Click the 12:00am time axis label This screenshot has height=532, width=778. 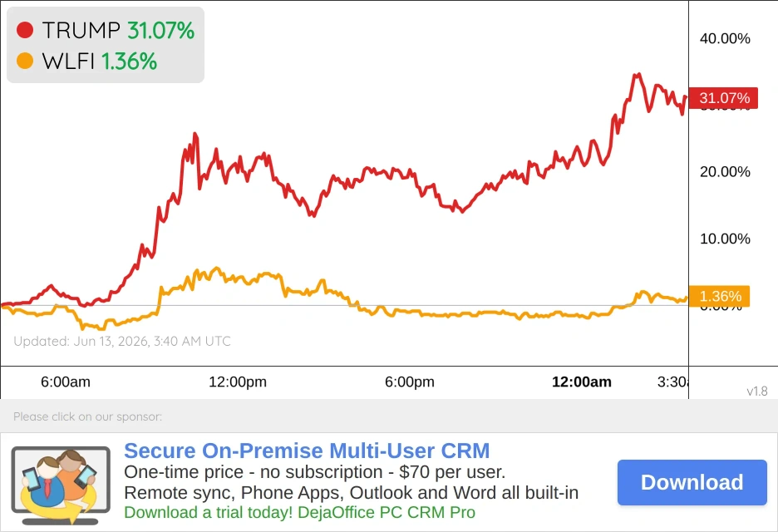(582, 382)
